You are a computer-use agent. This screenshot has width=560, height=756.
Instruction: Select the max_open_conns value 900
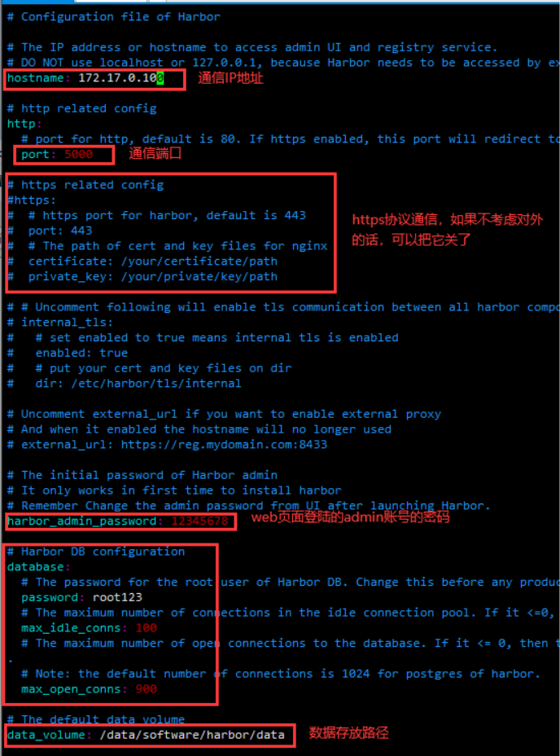click(x=146, y=689)
